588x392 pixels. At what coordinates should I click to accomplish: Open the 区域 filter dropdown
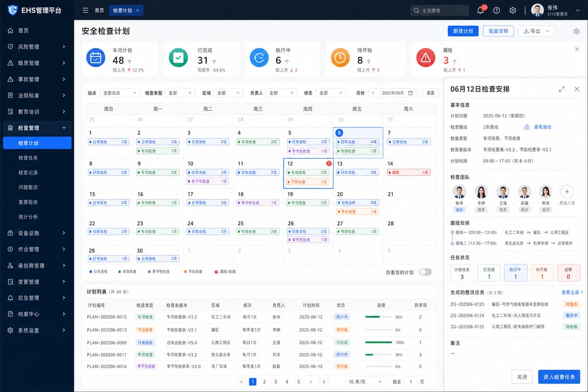228,93
